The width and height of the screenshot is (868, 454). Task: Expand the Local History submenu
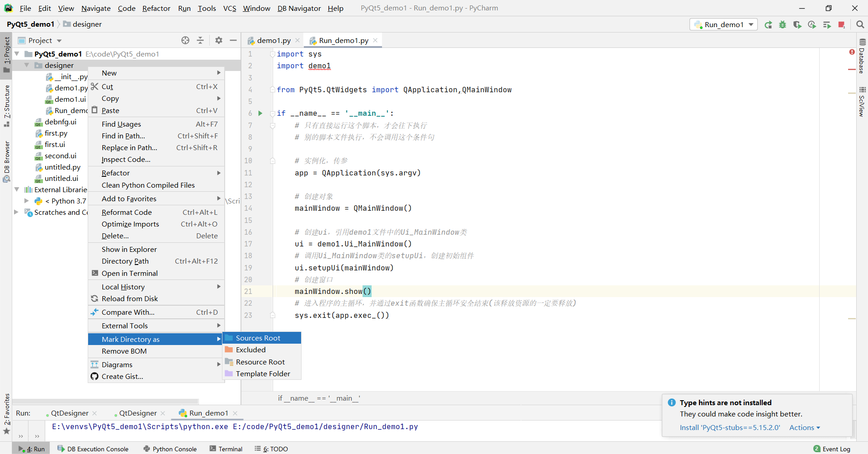[156, 287]
